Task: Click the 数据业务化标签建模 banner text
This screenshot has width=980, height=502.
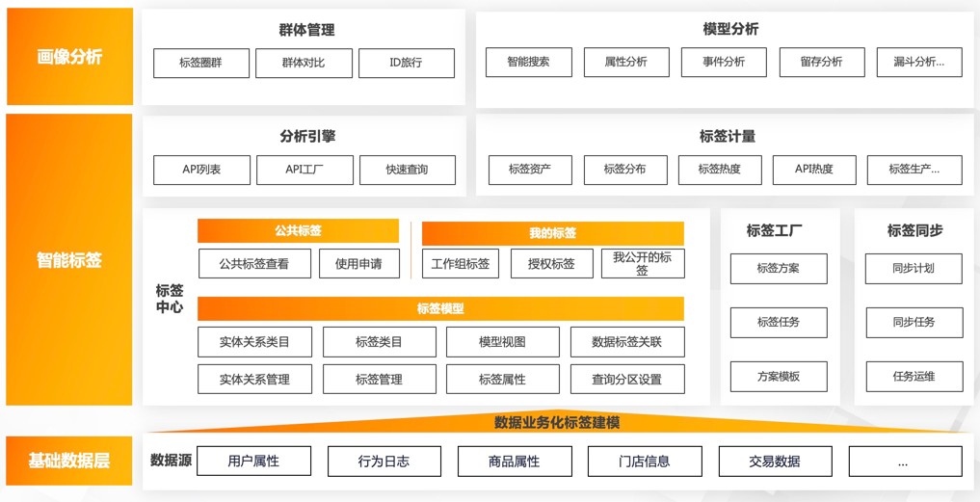Action: coord(557,423)
